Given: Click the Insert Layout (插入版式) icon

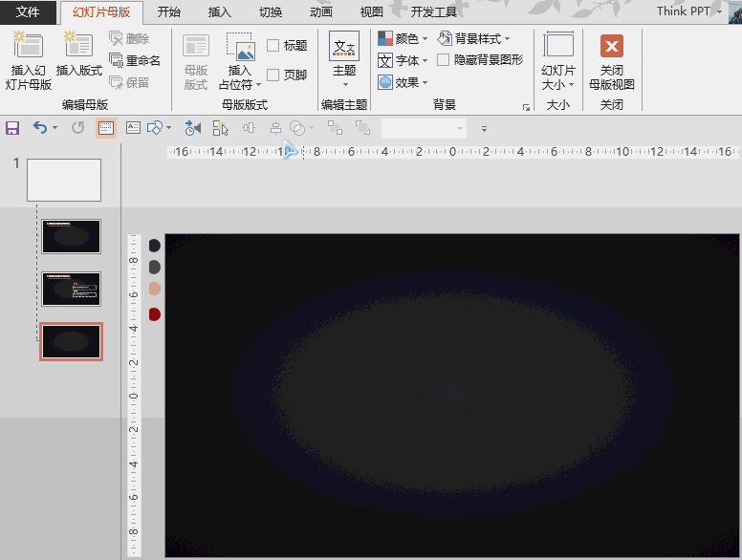Looking at the screenshot, I should pos(78,60).
